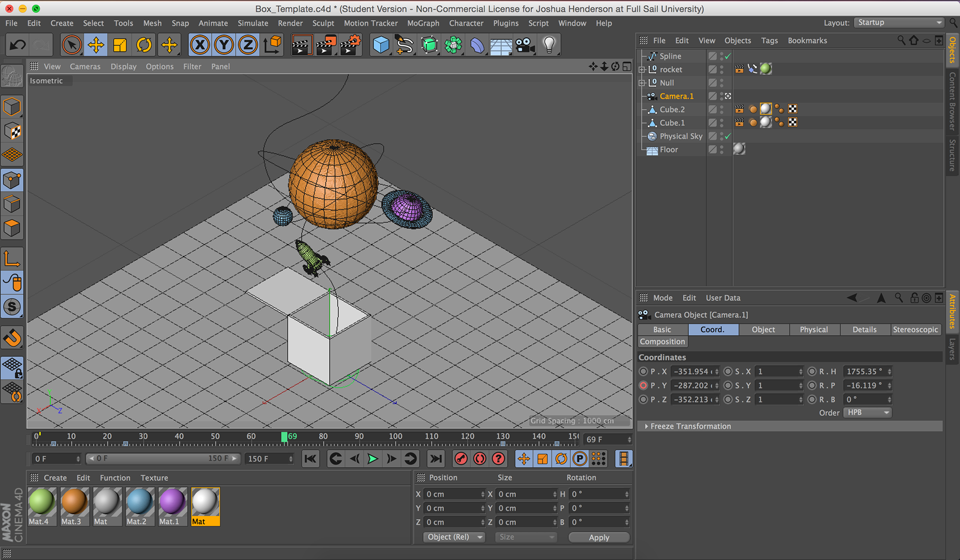Switch to Edges mode

pyautogui.click(x=12, y=204)
